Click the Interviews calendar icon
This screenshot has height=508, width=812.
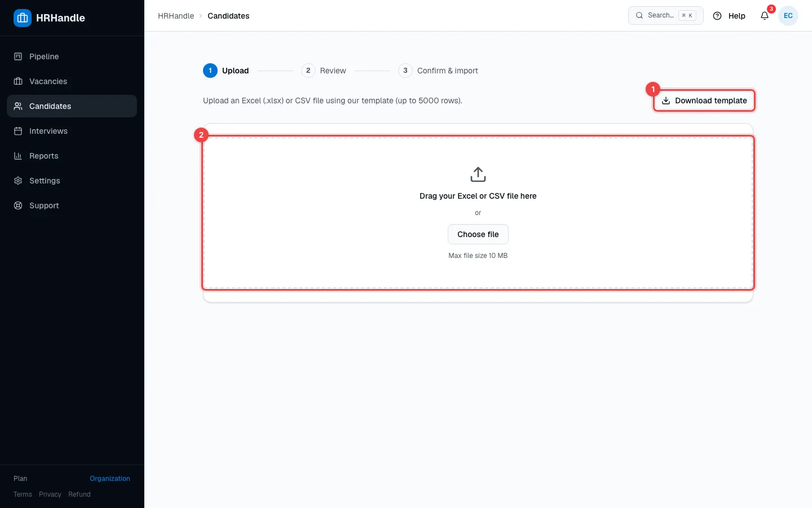18,131
